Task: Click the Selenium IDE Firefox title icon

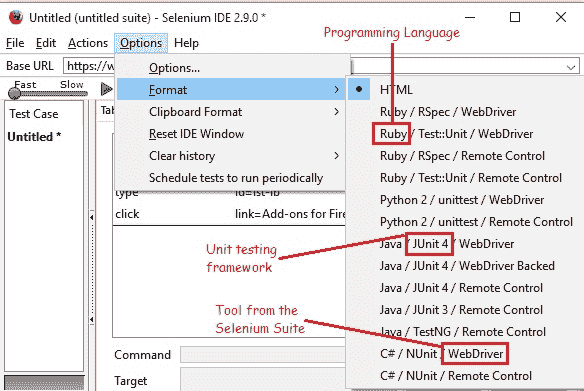Action: pyautogui.click(x=16, y=17)
